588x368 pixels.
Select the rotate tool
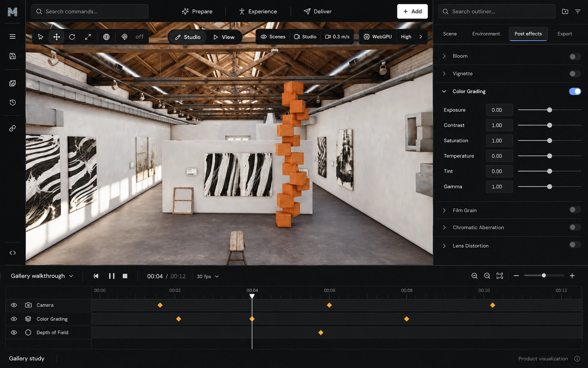72,37
